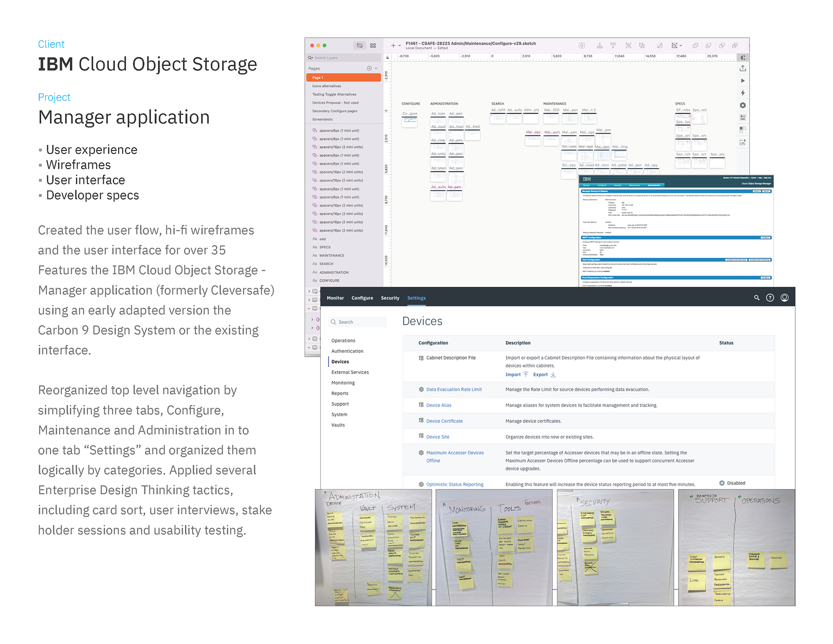
Task: Select Authentication in the settings sidebar
Action: click(348, 351)
